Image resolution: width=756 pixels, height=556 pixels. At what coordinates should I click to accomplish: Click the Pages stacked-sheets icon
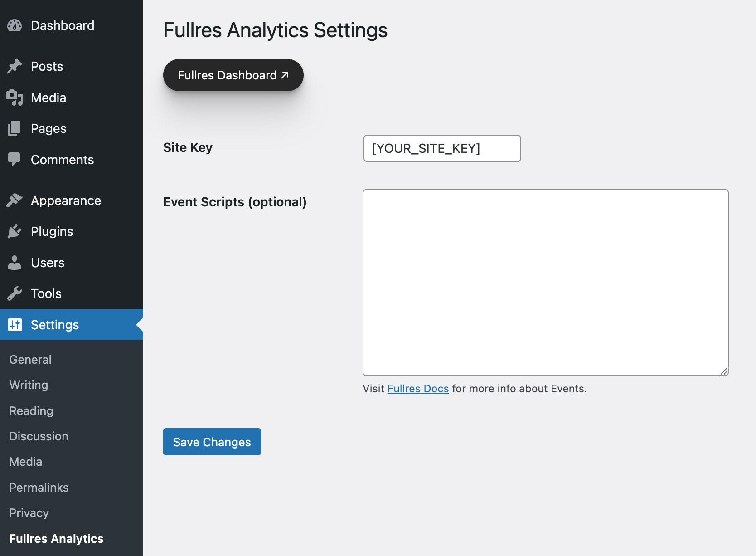[x=15, y=128]
